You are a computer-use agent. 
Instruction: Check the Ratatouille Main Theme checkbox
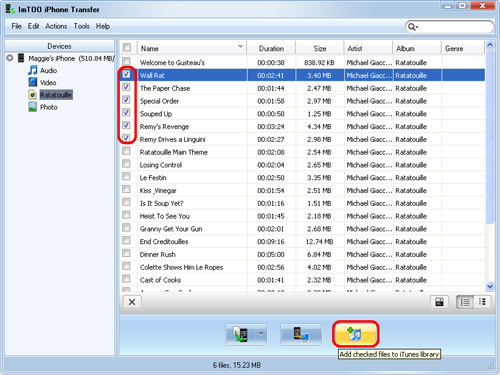coord(126,151)
